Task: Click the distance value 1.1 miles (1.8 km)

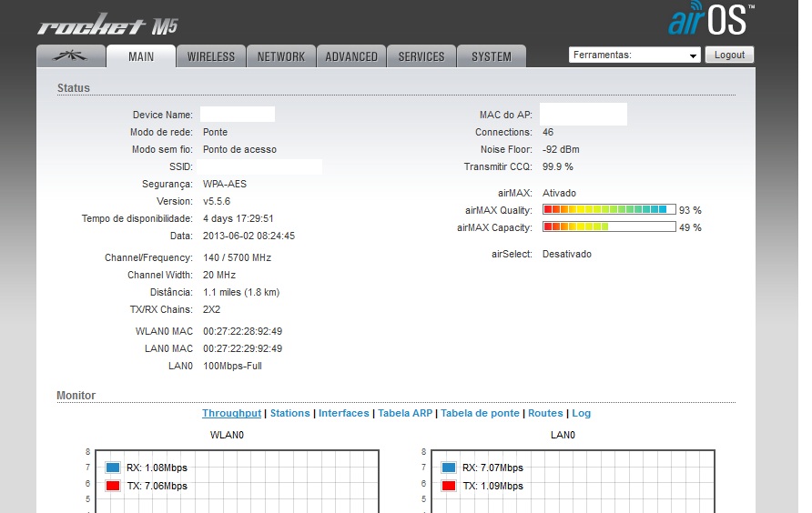Action: 241,293
